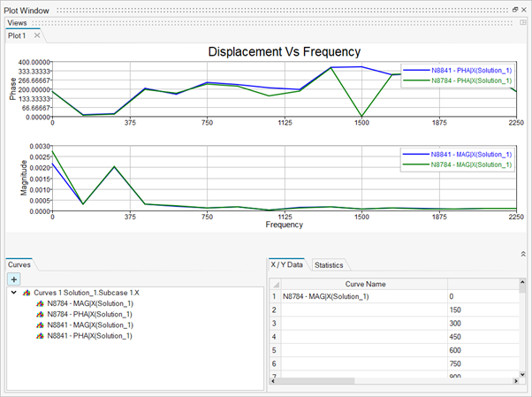
Task: Click the add curve plus button
Action: click(14, 279)
